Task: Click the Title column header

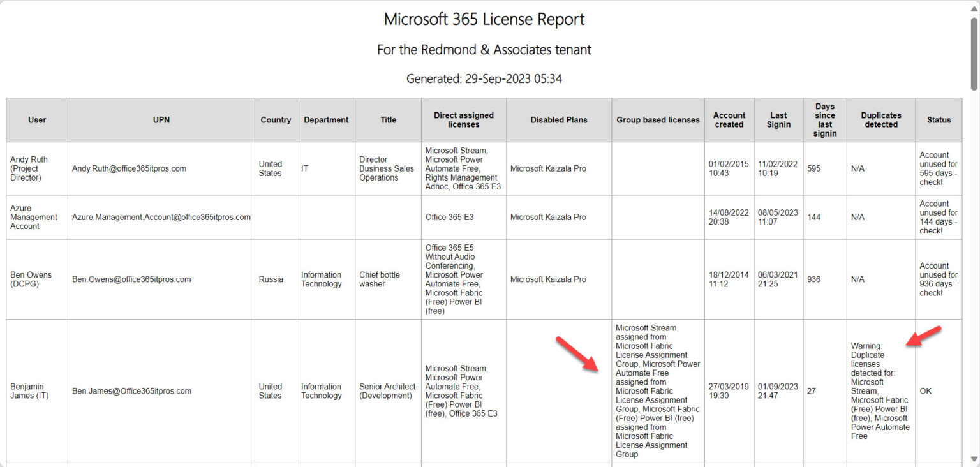Action: [387, 119]
